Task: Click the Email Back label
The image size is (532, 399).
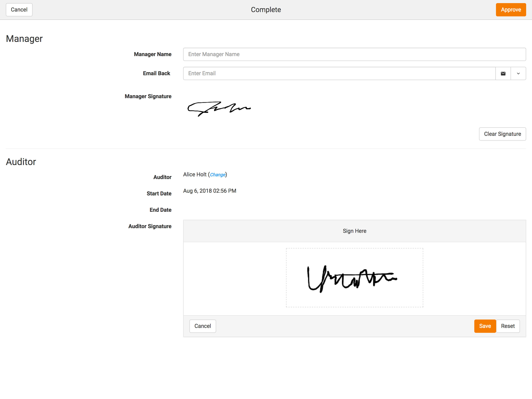Action: coord(156,73)
